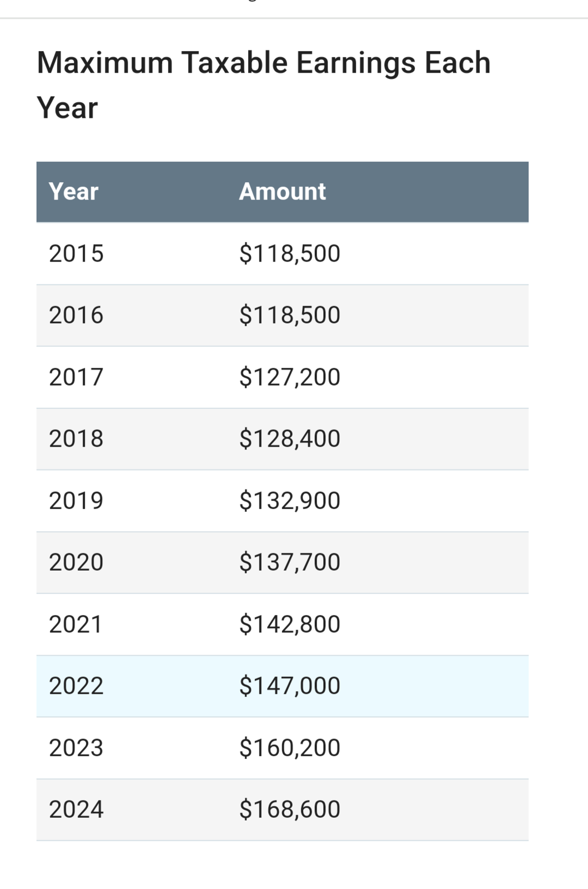The height and width of the screenshot is (889, 588).
Task: Select the $137,700 amount cell
Action: tap(290, 562)
